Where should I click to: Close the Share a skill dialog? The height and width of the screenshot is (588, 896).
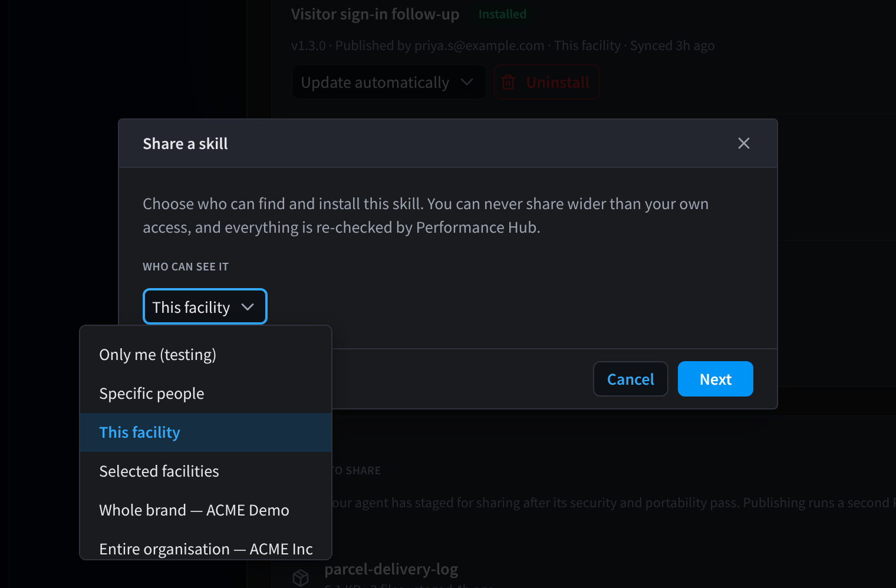tap(743, 143)
